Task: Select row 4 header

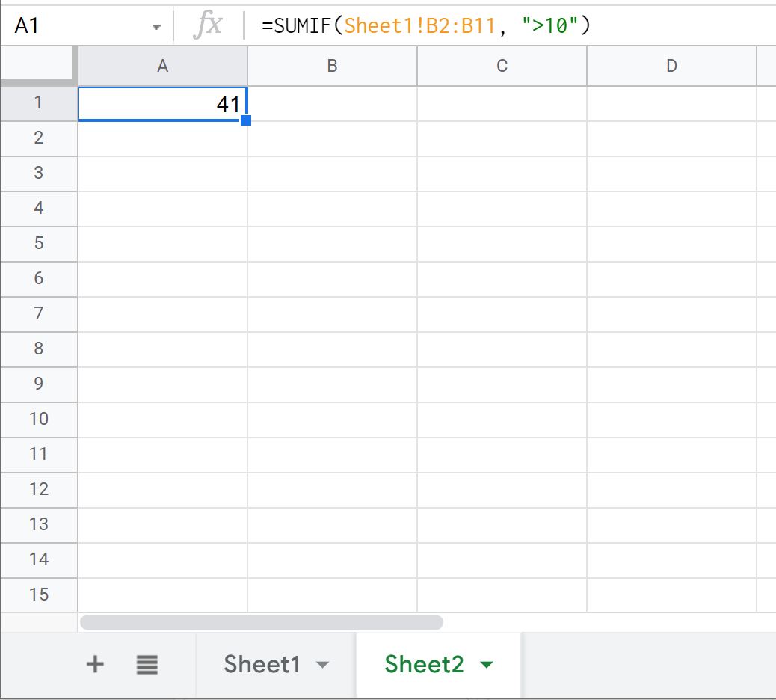Action: [x=39, y=209]
